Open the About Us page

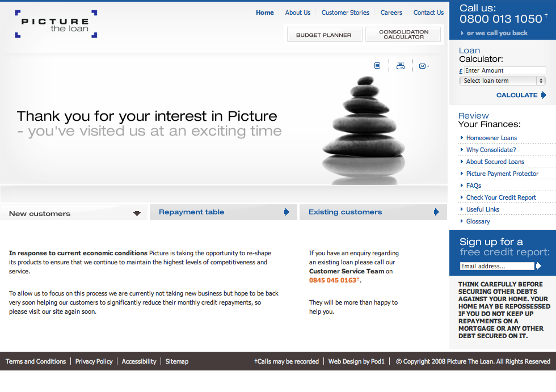[297, 12]
